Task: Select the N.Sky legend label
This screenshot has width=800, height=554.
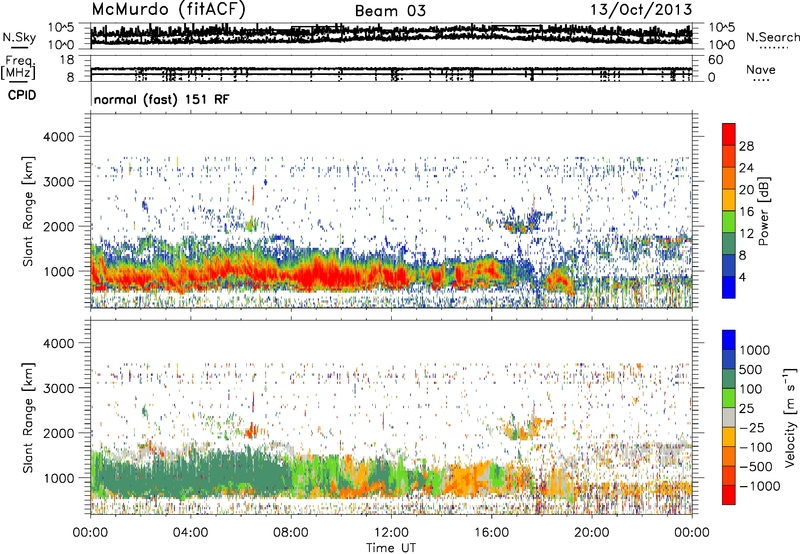Action: pyautogui.click(x=19, y=37)
